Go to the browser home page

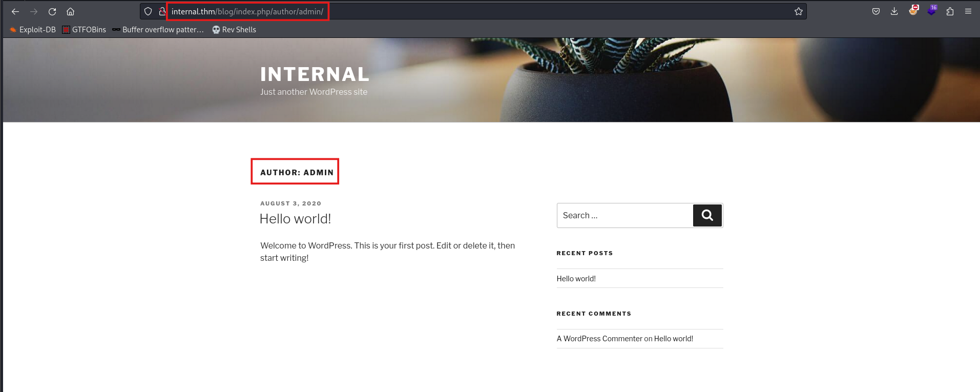point(71,11)
